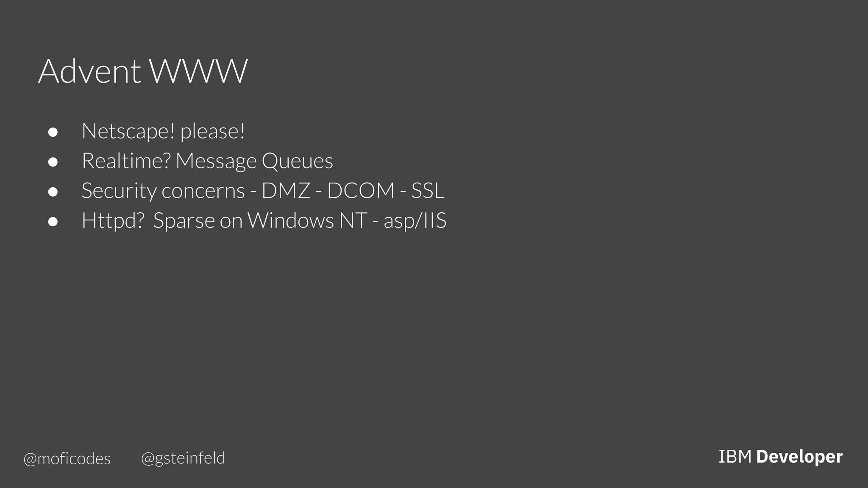Click the first bullet point marker
This screenshot has height=488, width=868.
(x=53, y=132)
